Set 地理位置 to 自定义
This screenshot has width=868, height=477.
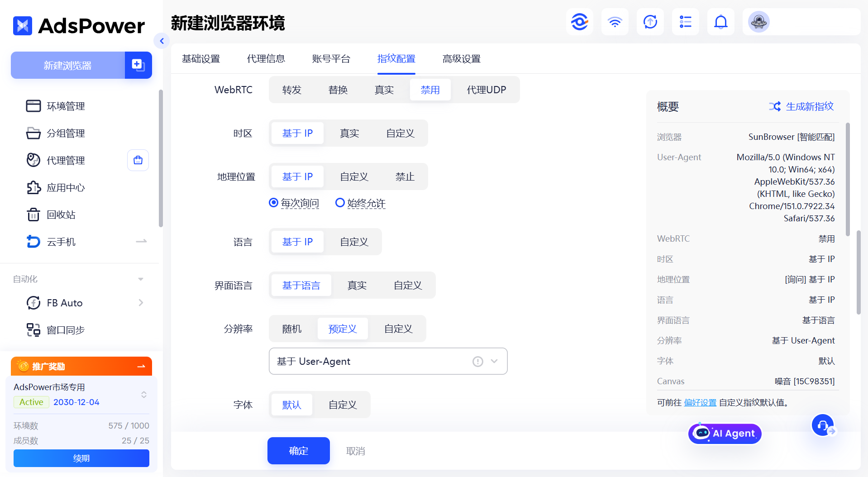pyautogui.click(x=354, y=176)
